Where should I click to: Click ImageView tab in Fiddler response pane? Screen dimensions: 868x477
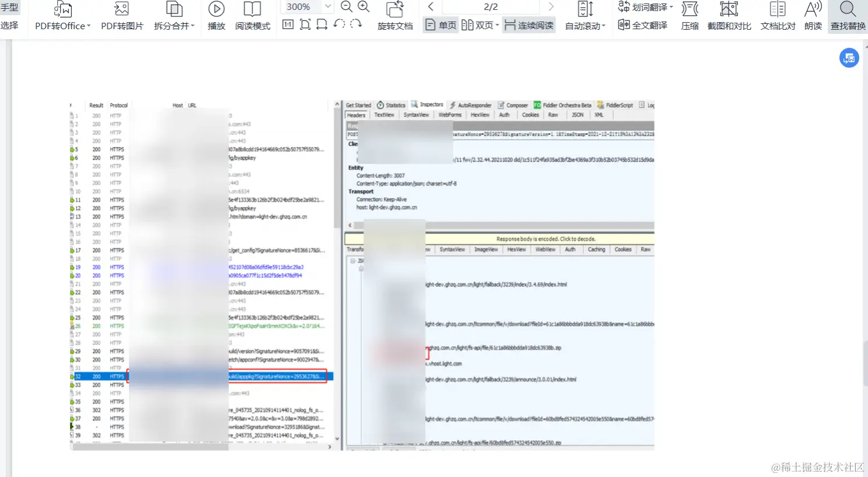click(486, 250)
